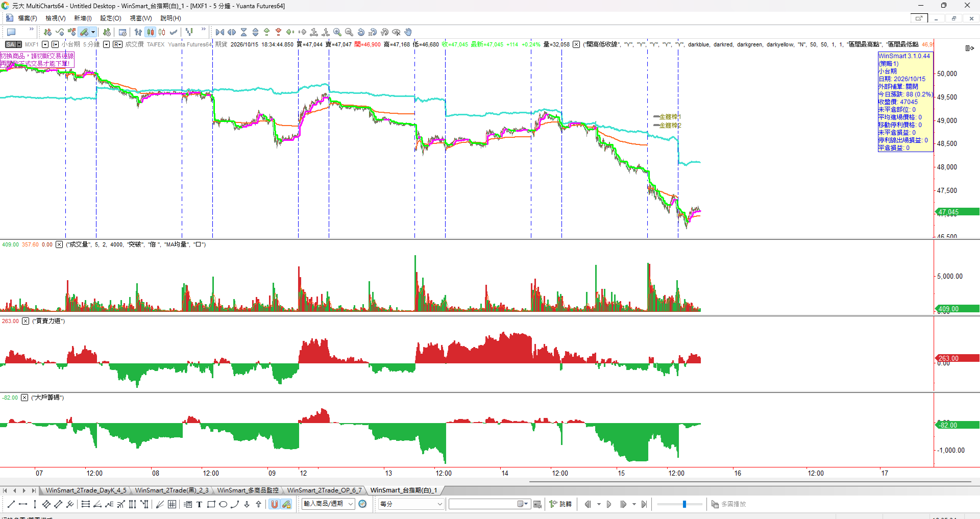Select the horizontal line drawing tool
980x519 pixels.
[x=22, y=504]
